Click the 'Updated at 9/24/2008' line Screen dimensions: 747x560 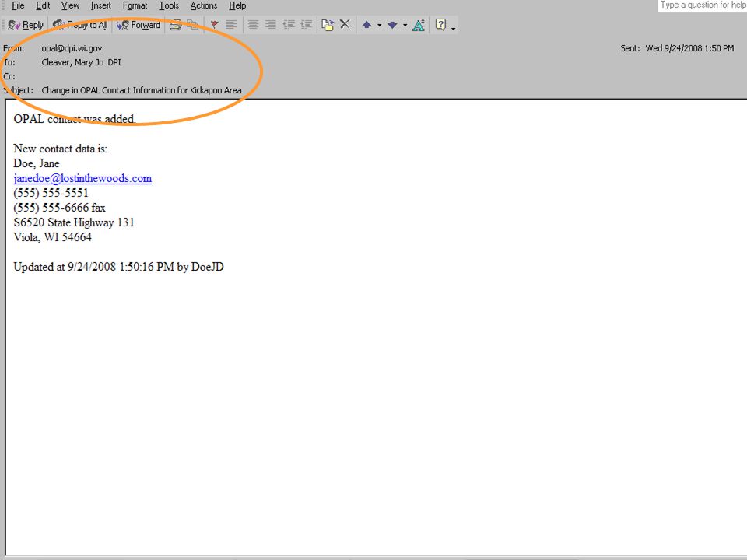(x=118, y=267)
